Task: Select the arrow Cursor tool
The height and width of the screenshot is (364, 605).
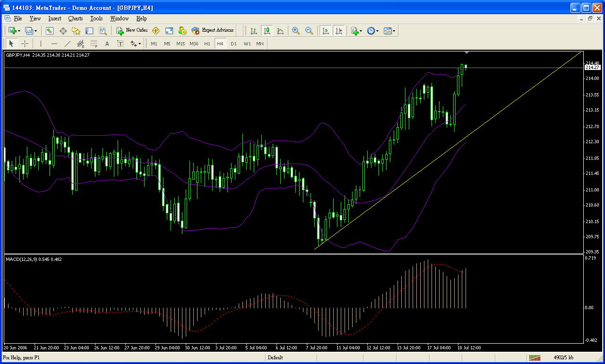Action: pyautogui.click(x=12, y=43)
